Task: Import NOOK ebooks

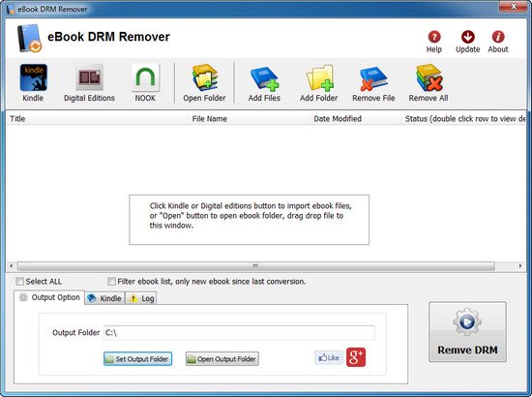Action: click(145, 77)
